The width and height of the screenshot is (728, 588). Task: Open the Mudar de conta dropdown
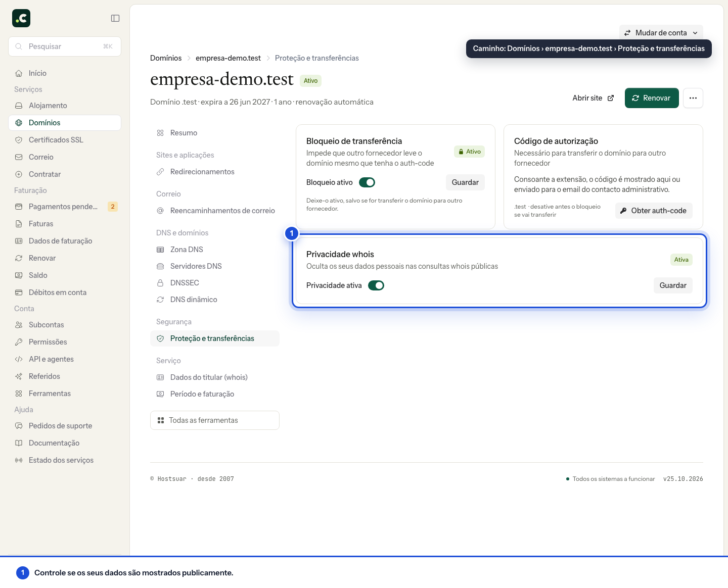pyautogui.click(x=661, y=33)
